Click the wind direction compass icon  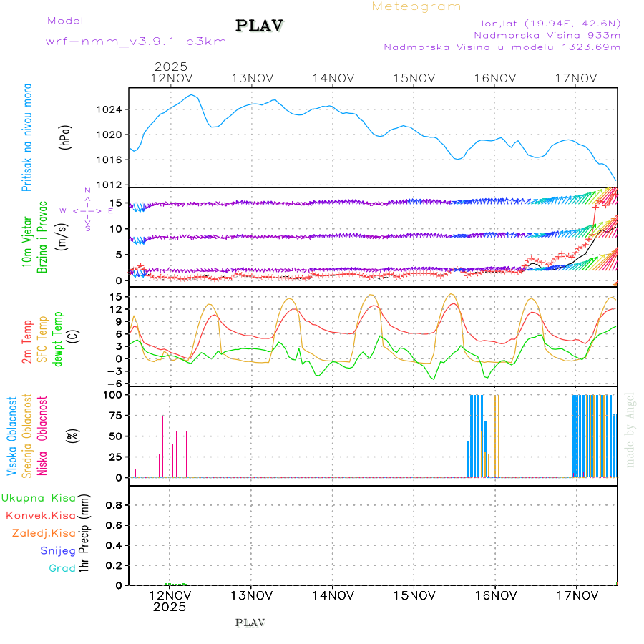(x=87, y=210)
